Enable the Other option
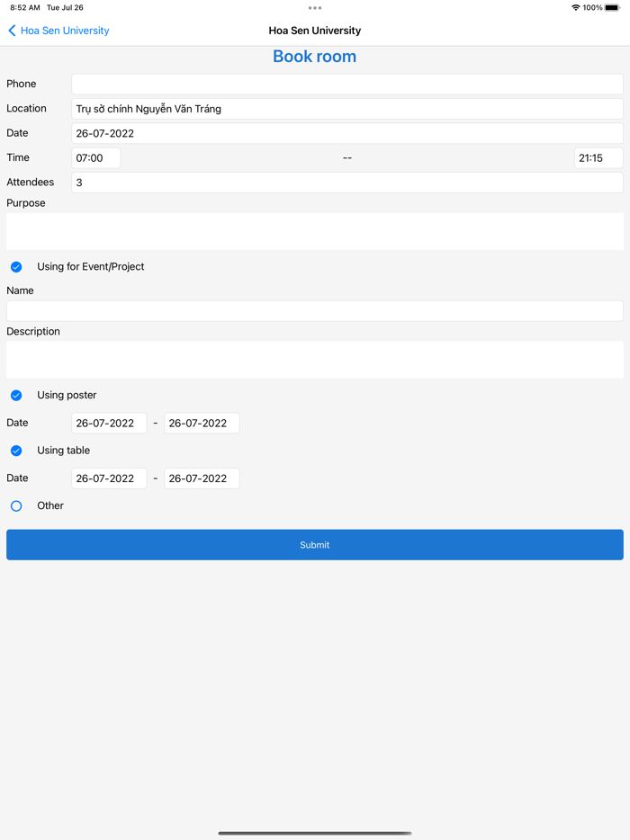 click(16, 505)
